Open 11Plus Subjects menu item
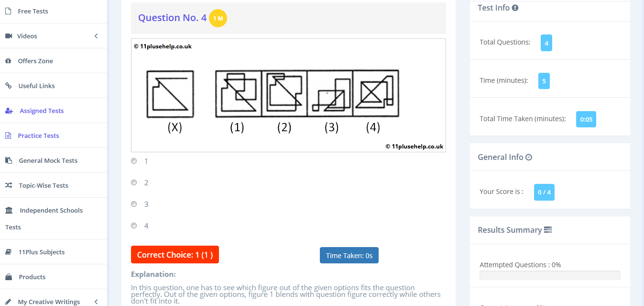The height and width of the screenshot is (306, 644). coord(41,252)
